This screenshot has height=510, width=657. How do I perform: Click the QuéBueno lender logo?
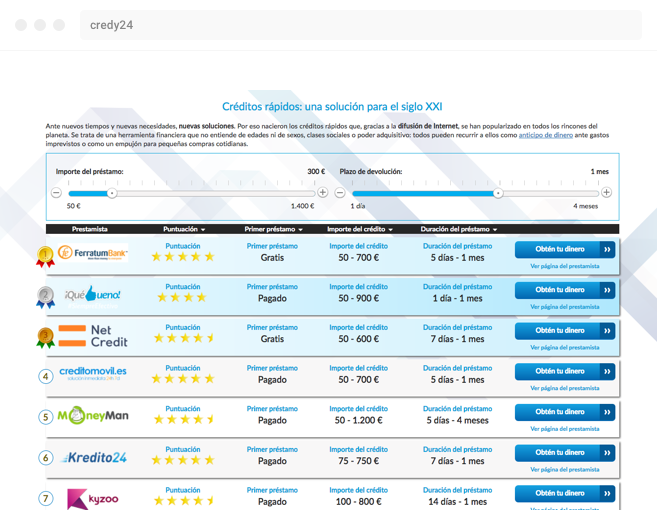93,295
